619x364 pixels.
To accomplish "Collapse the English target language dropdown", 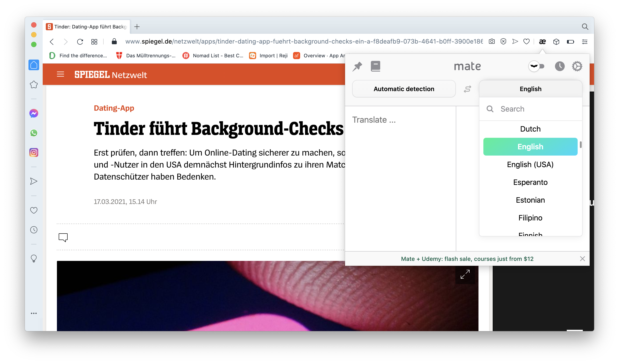I will coord(530,89).
